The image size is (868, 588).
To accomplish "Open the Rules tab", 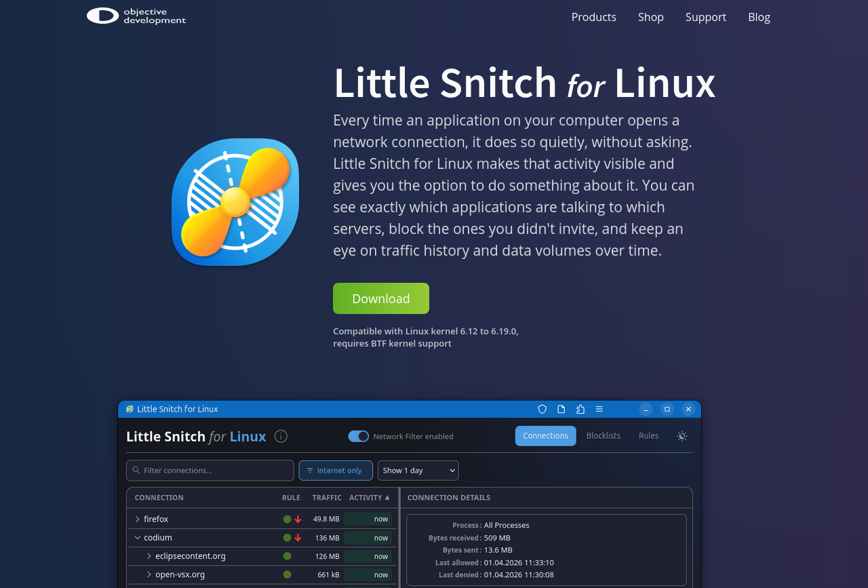I will coord(648,435).
